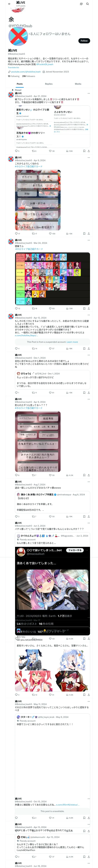
Task: Like the pinned Apr 21, 2024 post
Action: pyautogui.click(x=51, y=151)
